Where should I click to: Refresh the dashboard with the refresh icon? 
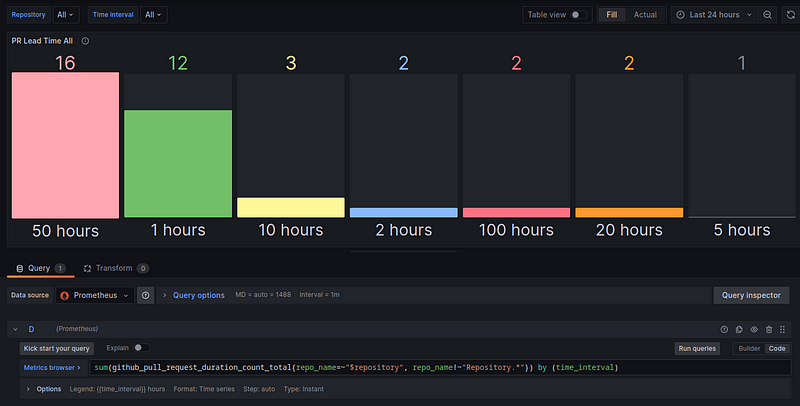(790, 15)
